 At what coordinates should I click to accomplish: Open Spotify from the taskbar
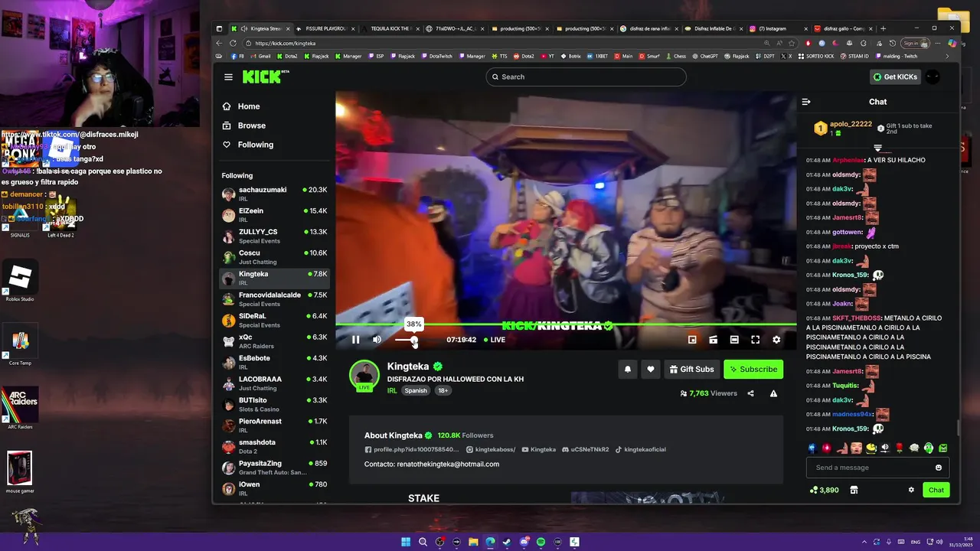pyautogui.click(x=541, y=542)
